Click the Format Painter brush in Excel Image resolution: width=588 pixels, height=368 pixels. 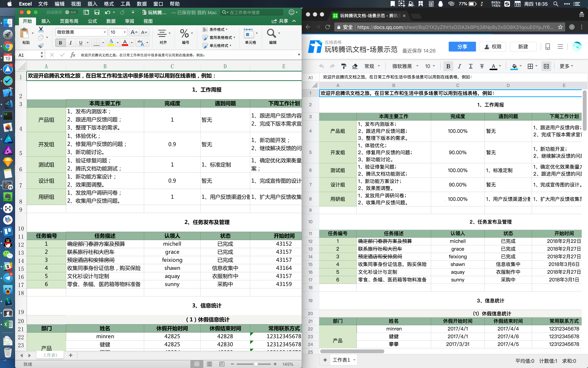point(41,46)
